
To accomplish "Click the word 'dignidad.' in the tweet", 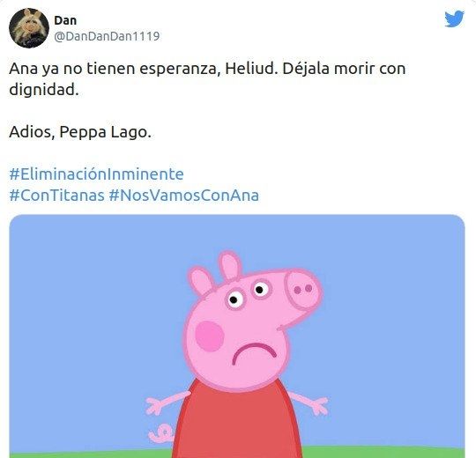I will [x=44, y=90].
